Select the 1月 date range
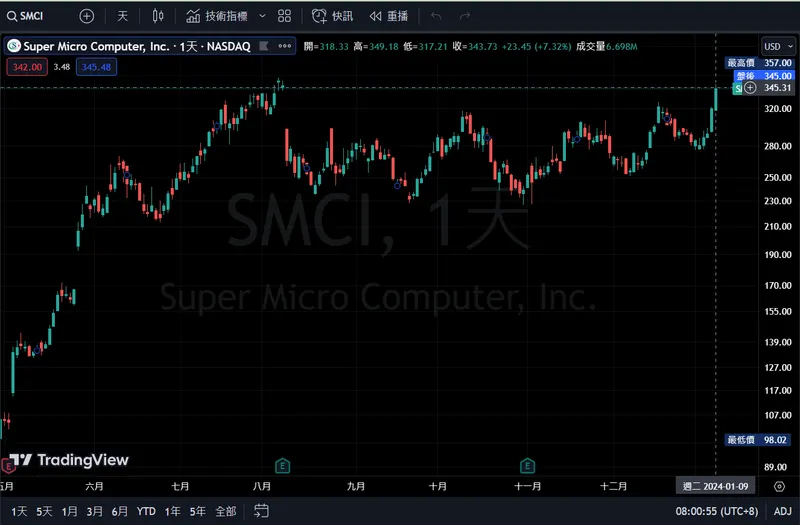The image size is (800, 525). pos(69,511)
